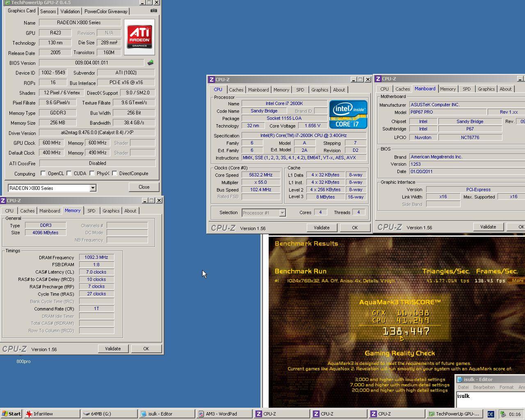Click the Intel Core i7 logo badge
Image resolution: width=525 pixels, height=420 pixels.
coord(348,114)
